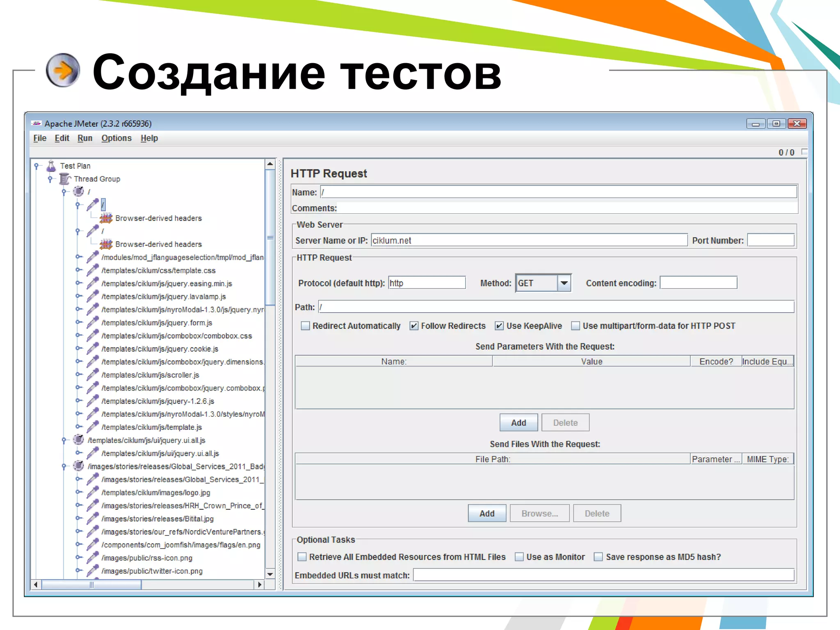Viewport: 840px width, 630px height.
Task: Open the Edit menu
Action: point(62,138)
